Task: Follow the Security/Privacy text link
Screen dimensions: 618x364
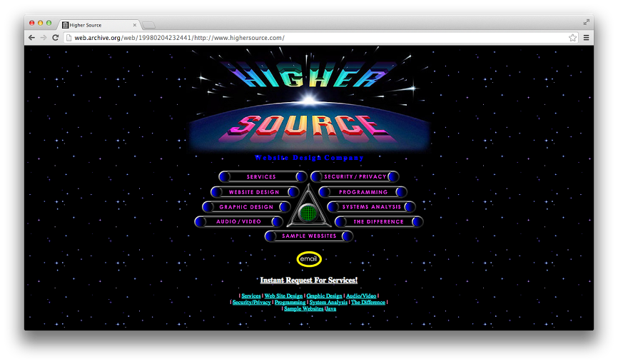Action: [x=251, y=302]
